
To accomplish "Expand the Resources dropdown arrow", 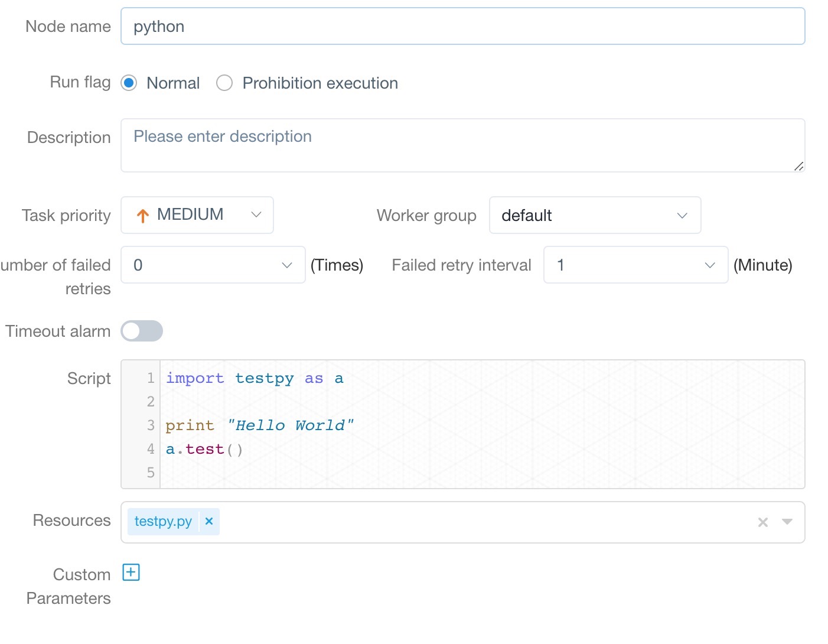I will click(x=787, y=522).
